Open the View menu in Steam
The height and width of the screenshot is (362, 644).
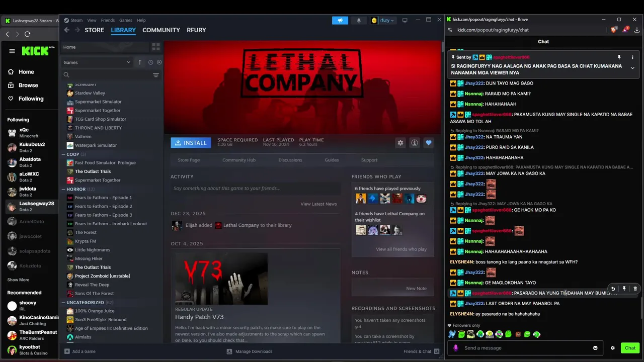coord(92,20)
